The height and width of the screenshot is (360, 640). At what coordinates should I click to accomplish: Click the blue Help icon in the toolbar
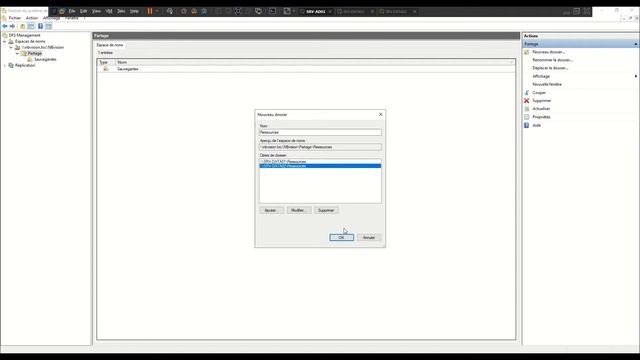coord(40,26)
